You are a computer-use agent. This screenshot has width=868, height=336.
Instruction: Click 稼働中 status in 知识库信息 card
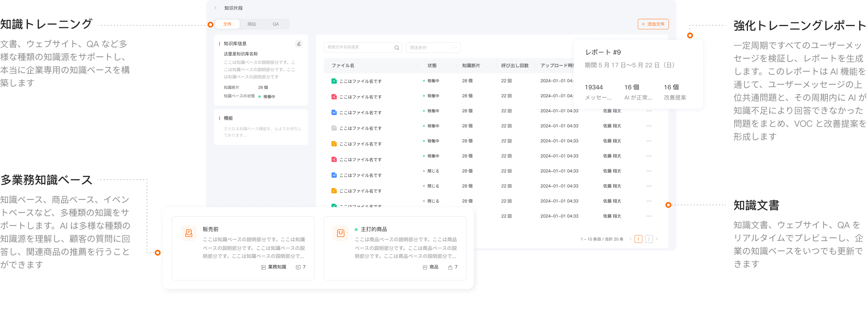point(269,97)
